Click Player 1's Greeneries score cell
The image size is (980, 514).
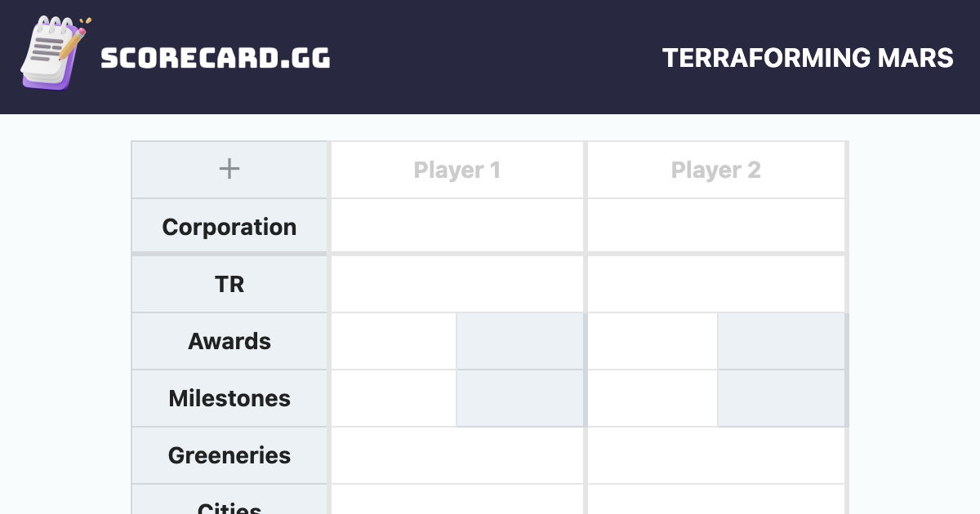click(457, 455)
